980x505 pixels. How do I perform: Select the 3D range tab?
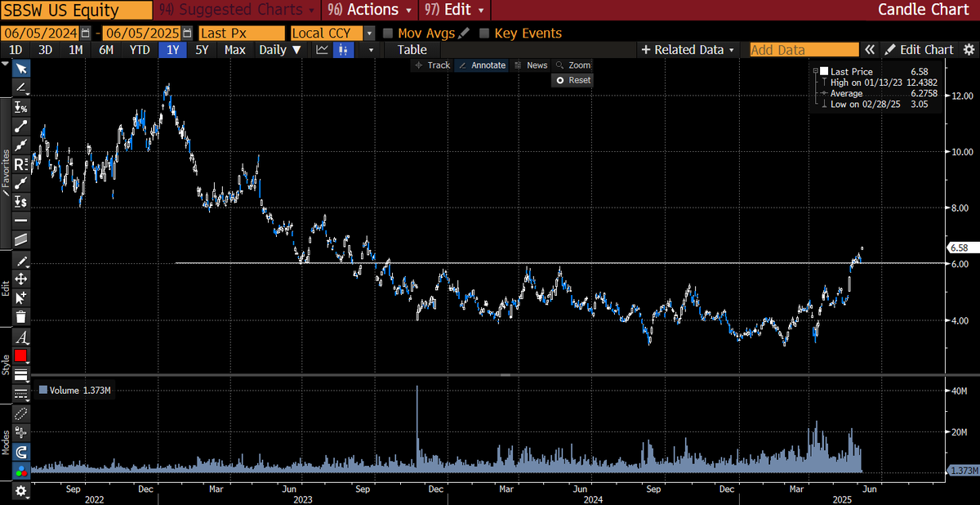[x=45, y=50]
